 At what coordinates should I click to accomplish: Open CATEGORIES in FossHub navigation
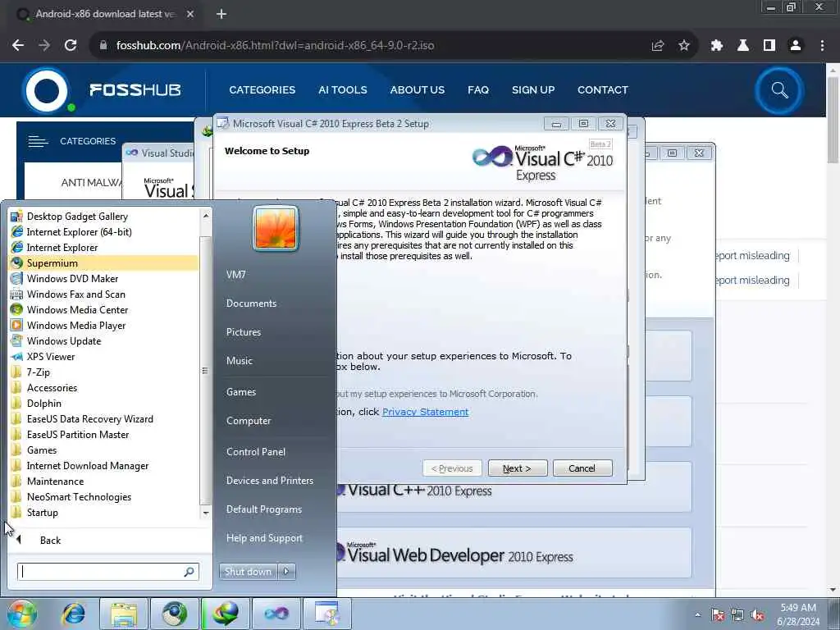[x=262, y=90]
